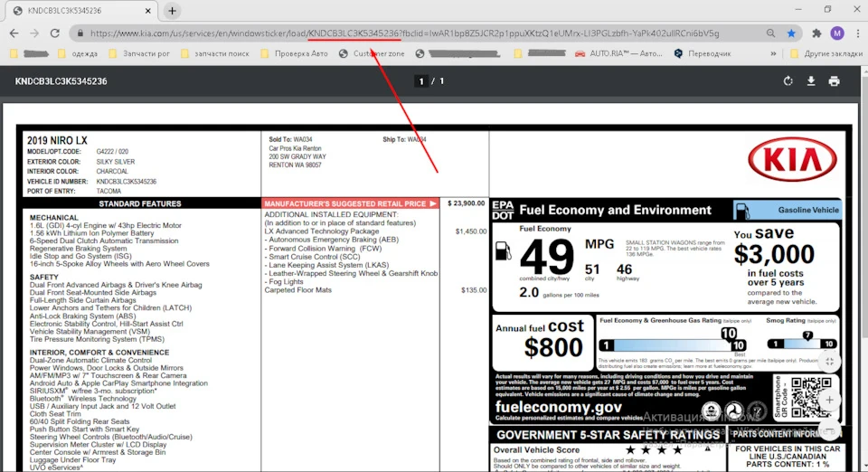Click the Anti-Lock Braking System (ABS) line
This screenshot has height=472, width=868.
pyautogui.click(x=82, y=316)
